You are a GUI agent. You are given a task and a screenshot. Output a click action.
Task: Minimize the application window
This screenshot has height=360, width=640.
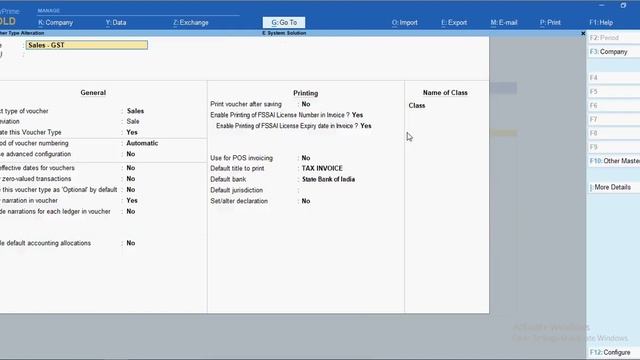(x=602, y=5)
